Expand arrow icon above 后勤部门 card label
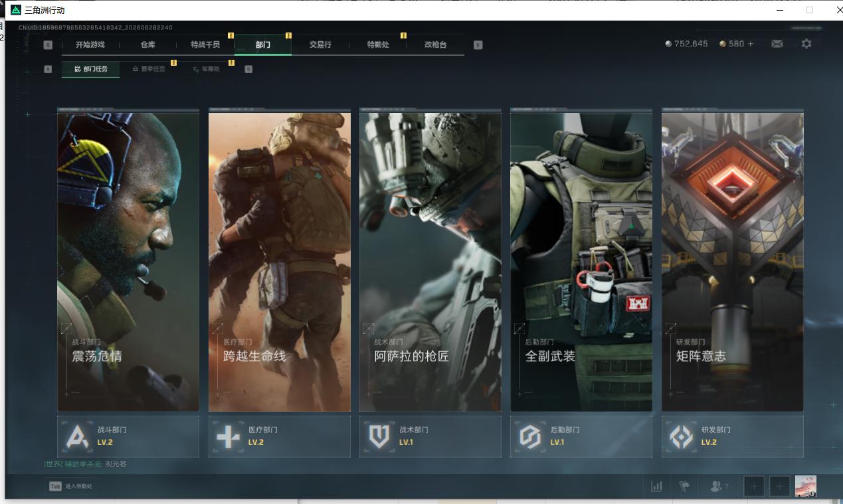The width and height of the screenshot is (843, 504). coord(519,328)
